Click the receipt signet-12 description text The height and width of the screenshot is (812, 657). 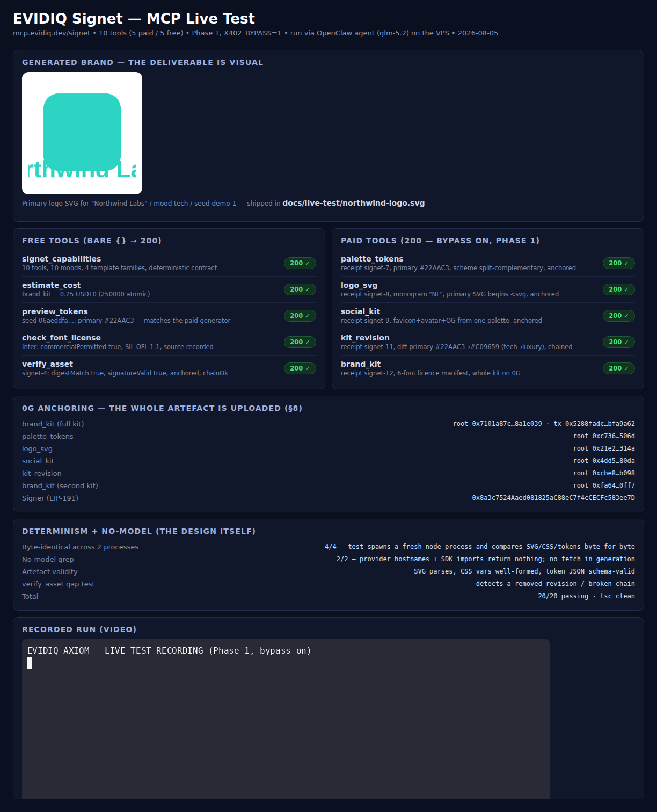pyautogui.click(x=430, y=373)
